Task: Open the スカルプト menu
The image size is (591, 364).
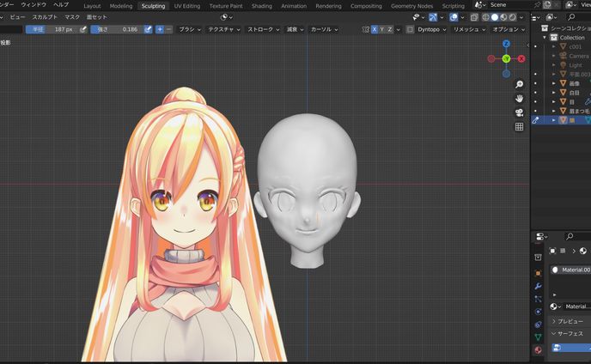Action: pos(45,17)
